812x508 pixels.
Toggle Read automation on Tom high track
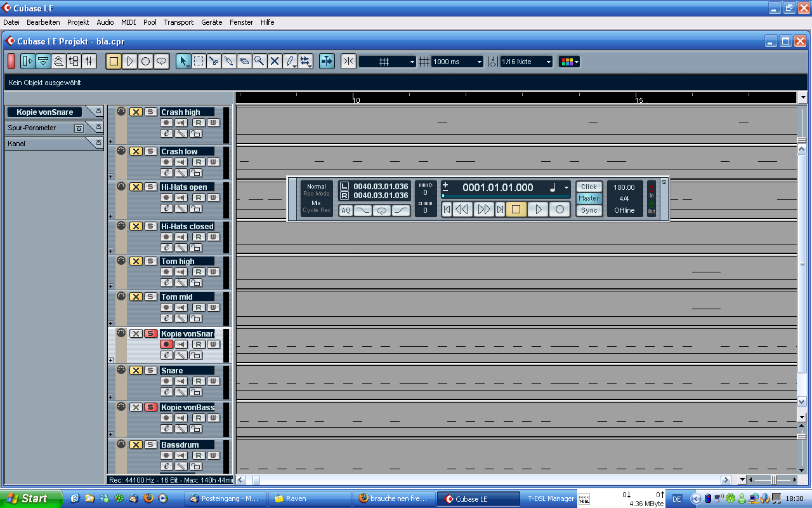198,272
